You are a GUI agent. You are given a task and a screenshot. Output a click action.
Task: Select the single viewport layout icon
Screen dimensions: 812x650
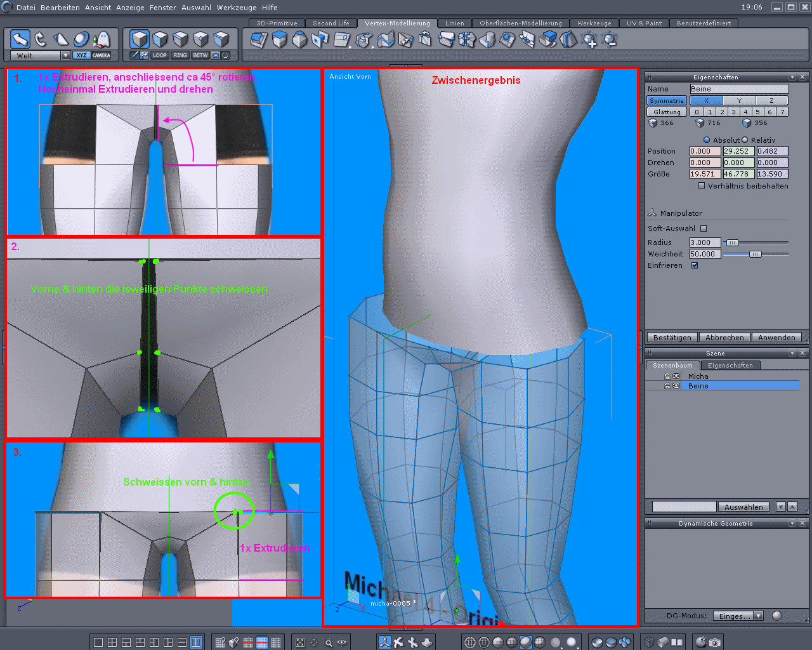98,642
